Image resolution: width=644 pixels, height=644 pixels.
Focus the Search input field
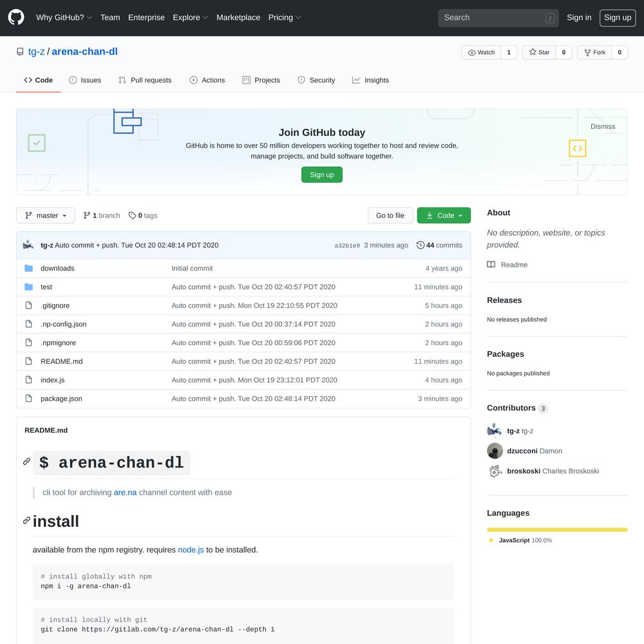point(498,18)
